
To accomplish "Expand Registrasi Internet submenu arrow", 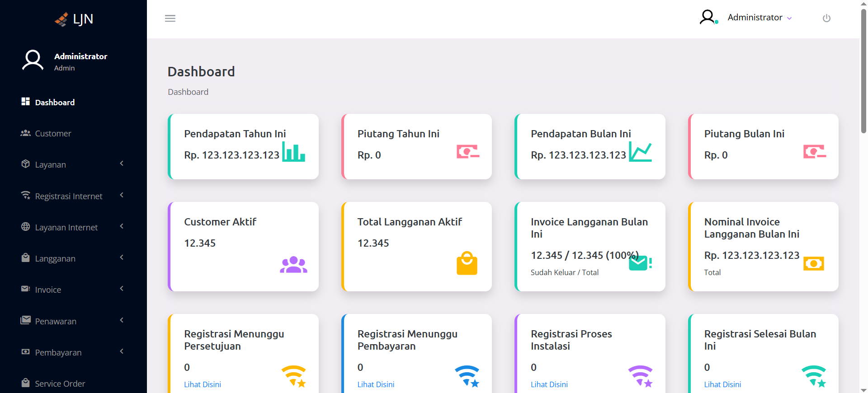I will tap(122, 195).
